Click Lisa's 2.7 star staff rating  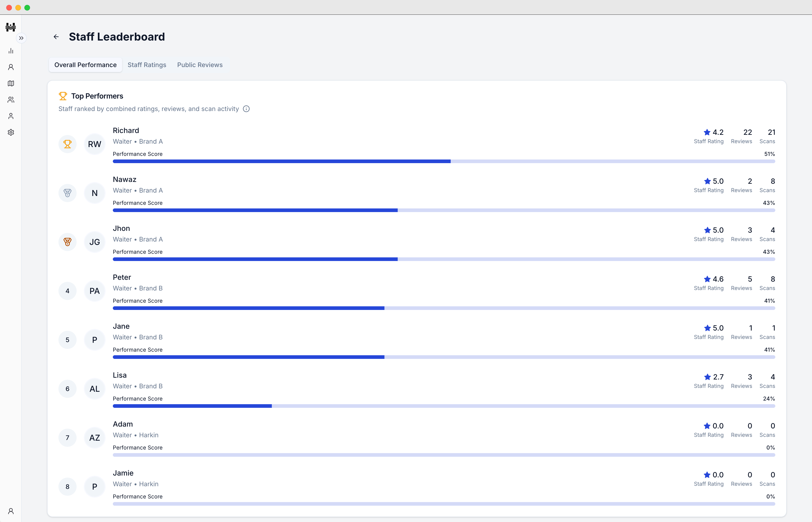coord(713,377)
